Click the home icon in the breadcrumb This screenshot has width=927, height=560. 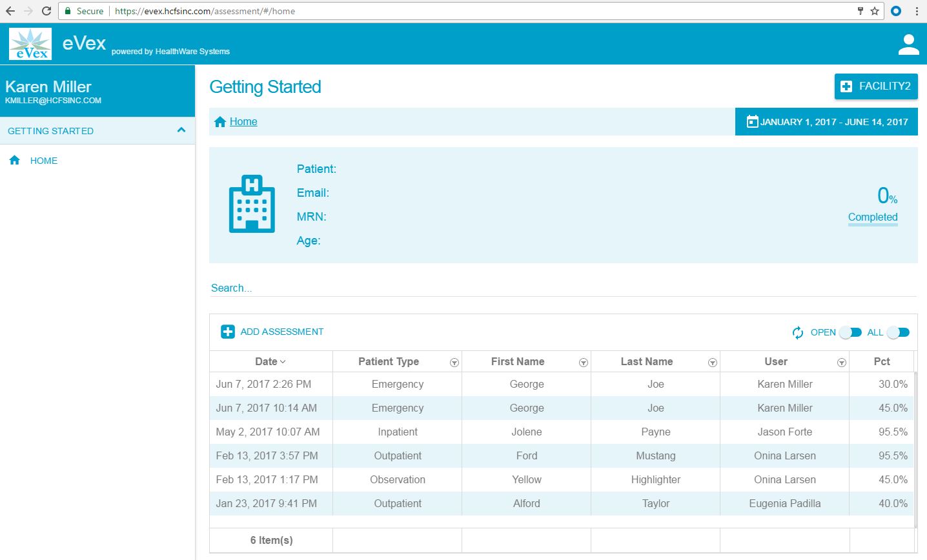pyautogui.click(x=220, y=122)
